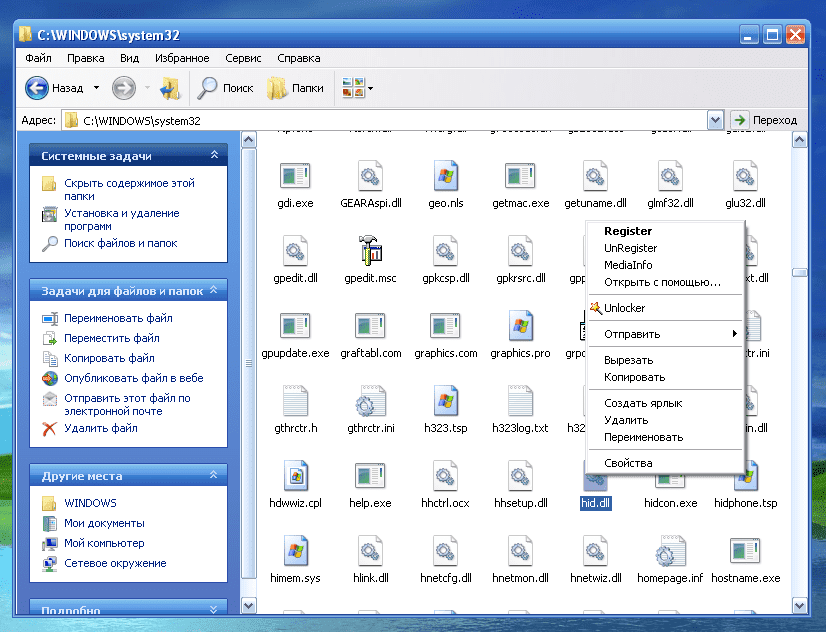The height and width of the screenshot is (632, 826).
Task: Click Поиск файлов и папок link
Action: (121, 243)
